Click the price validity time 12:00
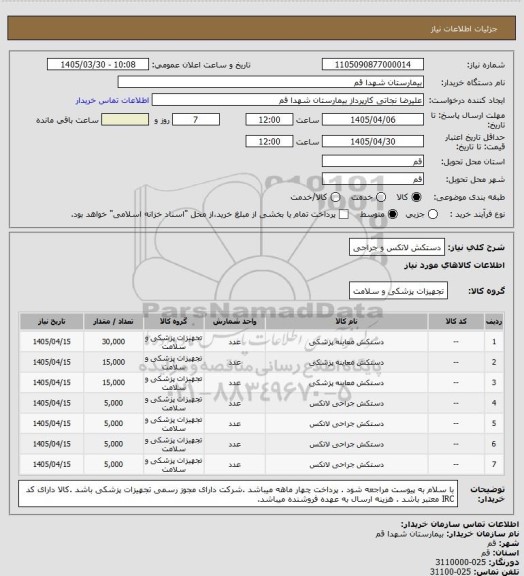Image resolution: width=524 pixels, height=576 pixels. click(269, 141)
